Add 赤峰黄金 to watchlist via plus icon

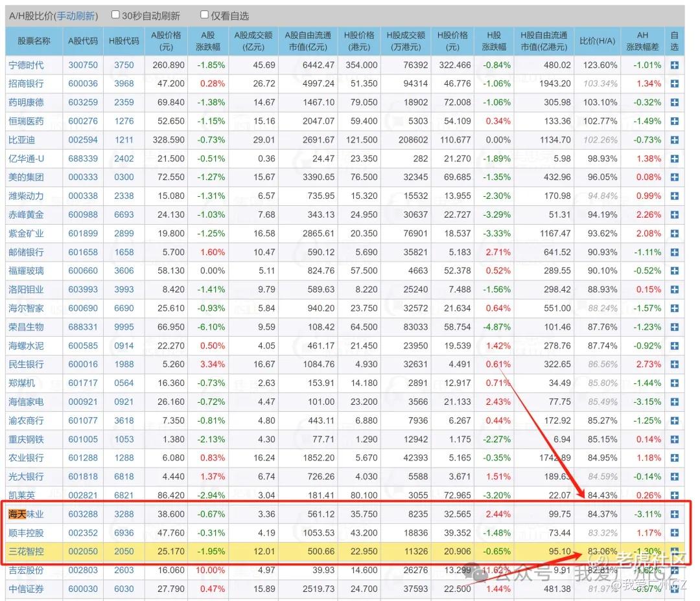[674, 215]
